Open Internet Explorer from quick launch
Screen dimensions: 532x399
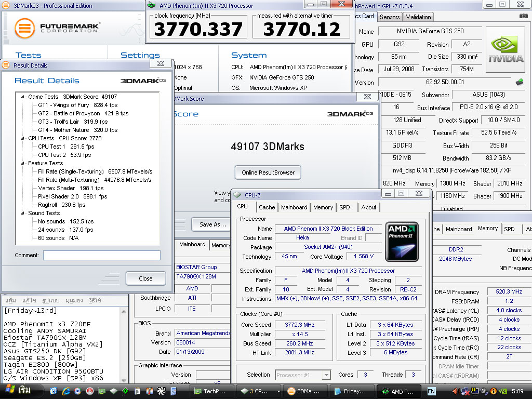click(66, 391)
